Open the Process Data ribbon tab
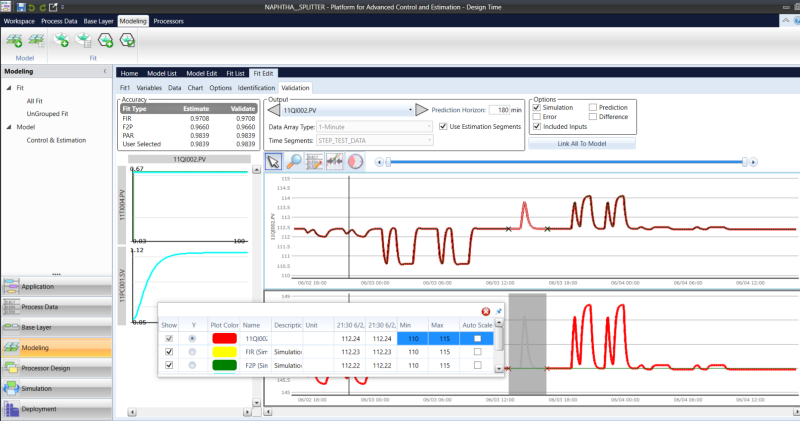Screen dimensions: 800x421 click(x=59, y=21)
